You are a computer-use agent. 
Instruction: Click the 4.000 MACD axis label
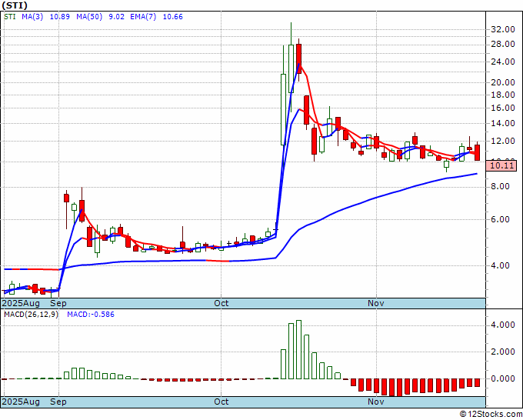503,325
